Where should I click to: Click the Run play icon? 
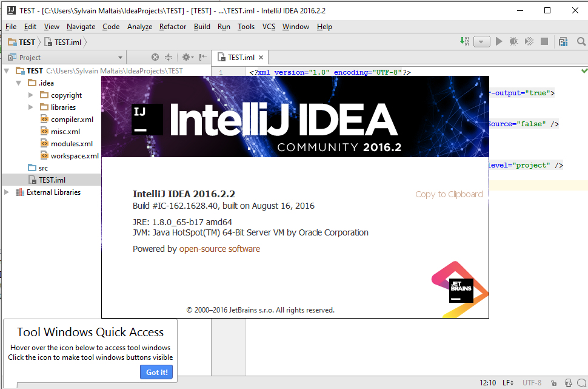pyautogui.click(x=499, y=41)
